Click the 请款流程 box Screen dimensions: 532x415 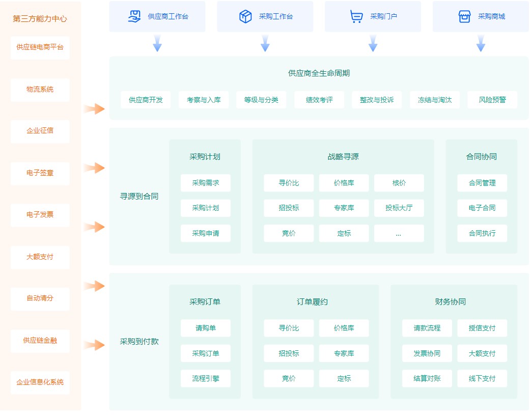coord(427,328)
